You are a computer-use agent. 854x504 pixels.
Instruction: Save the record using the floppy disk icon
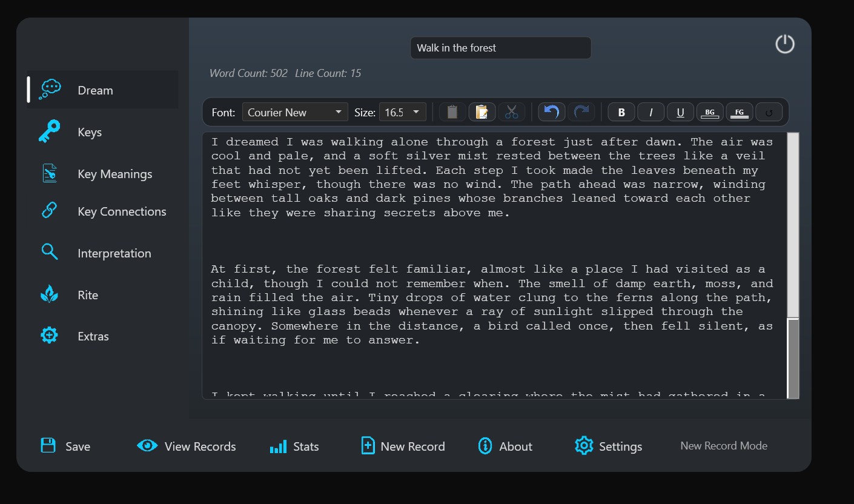[x=48, y=446]
